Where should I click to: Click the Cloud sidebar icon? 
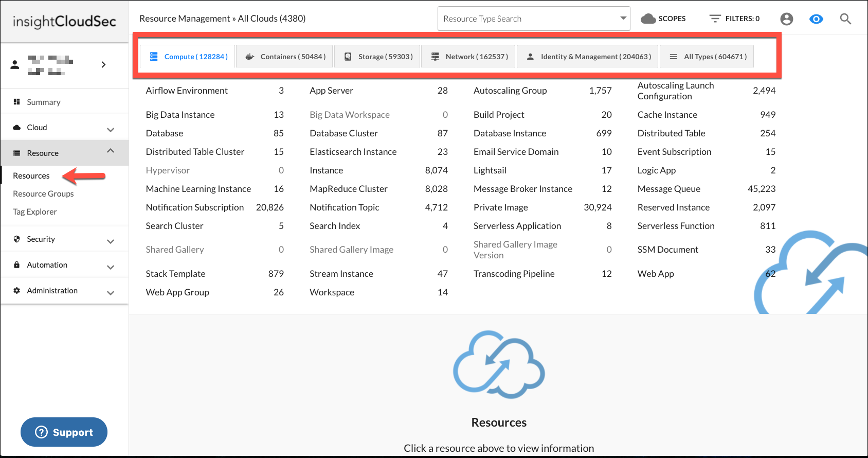16,127
